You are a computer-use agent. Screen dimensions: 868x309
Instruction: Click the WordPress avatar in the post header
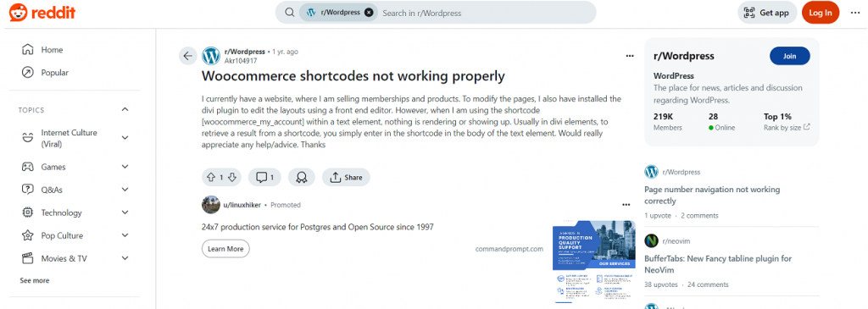(211, 56)
